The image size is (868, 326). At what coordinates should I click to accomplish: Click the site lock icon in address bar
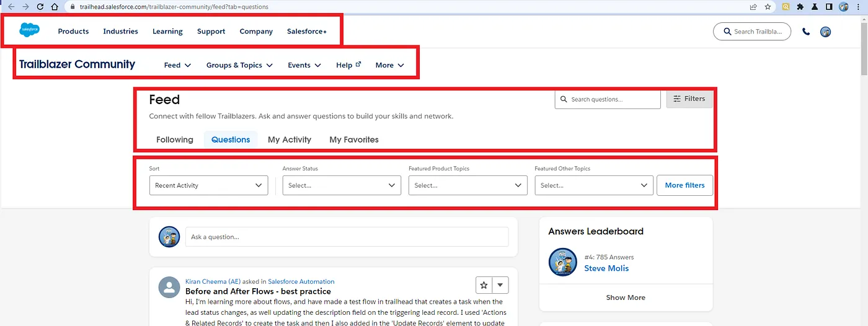73,7
